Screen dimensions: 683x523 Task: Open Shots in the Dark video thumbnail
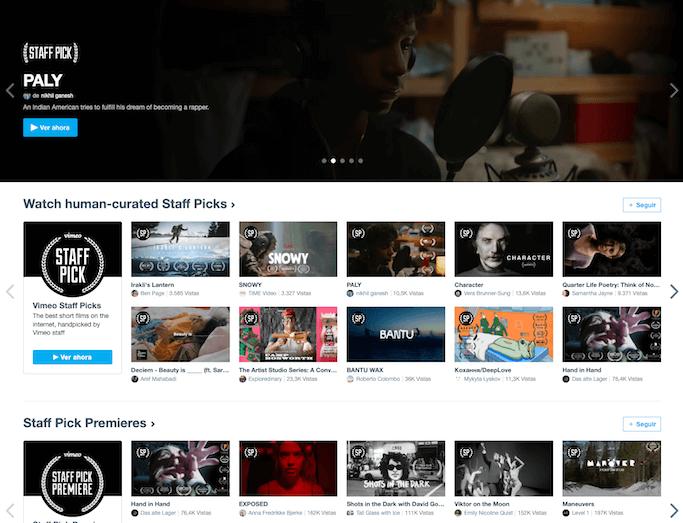click(x=396, y=468)
